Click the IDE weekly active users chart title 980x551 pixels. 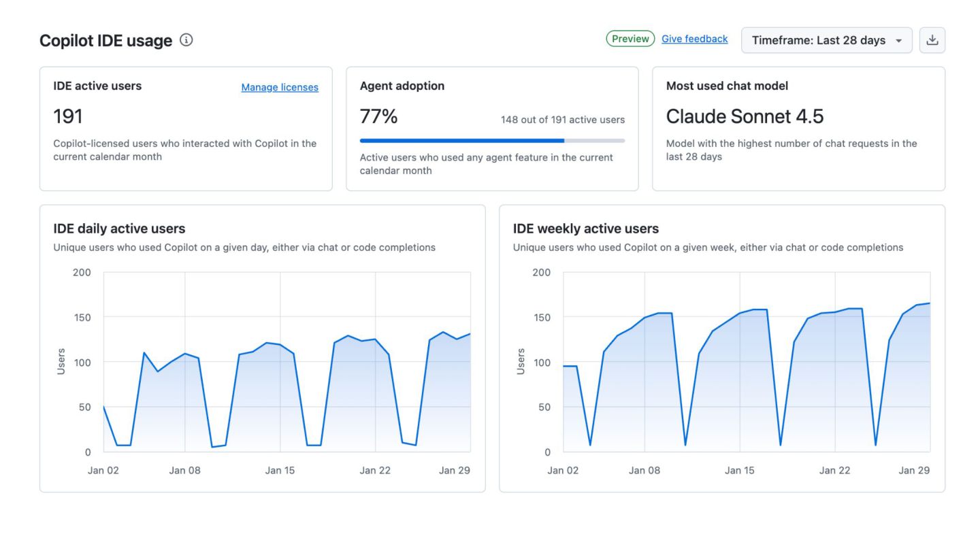pos(585,229)
